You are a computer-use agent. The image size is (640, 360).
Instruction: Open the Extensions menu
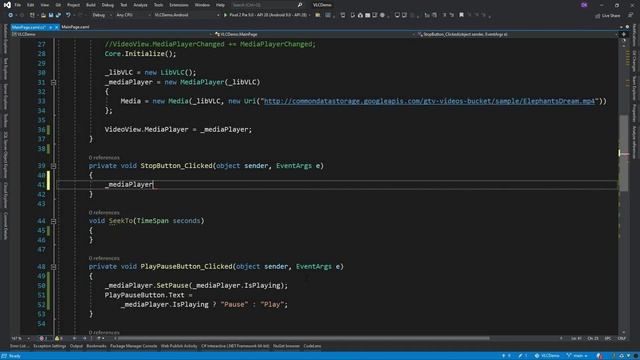pyautogui.click(x=179, y=5)
